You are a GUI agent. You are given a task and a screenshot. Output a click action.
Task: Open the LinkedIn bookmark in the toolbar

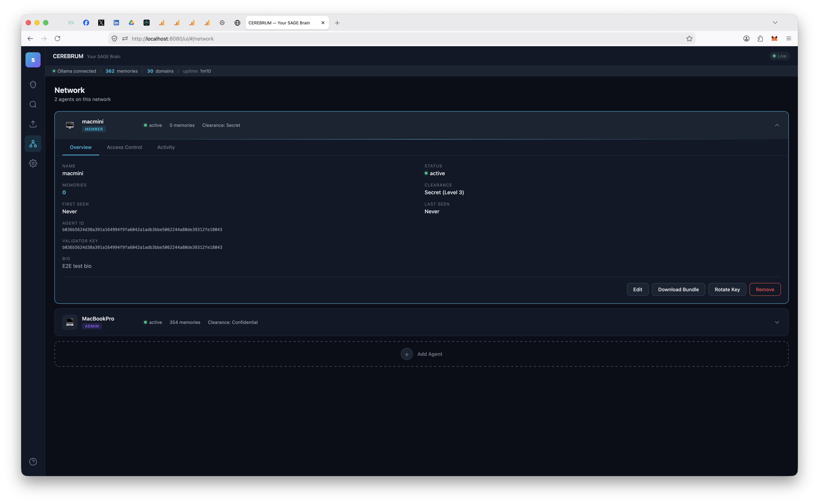pyautogui.click(x=116, y=23)
